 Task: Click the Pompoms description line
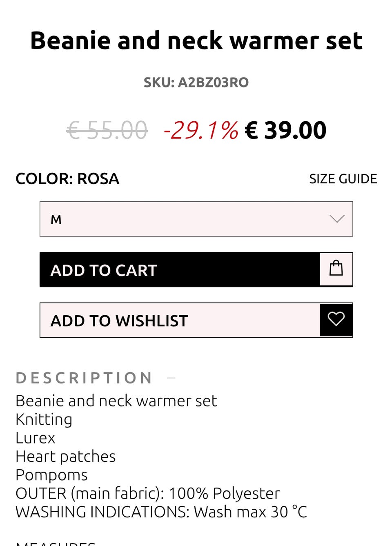(x=51, y=475)
